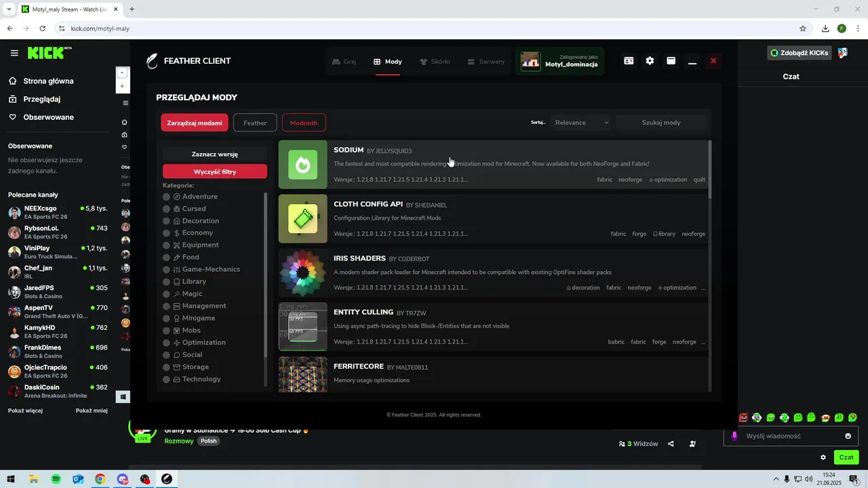Image resolution: width=868 pixels, height=488 pixels.
Task: Reload the page in the browser
Action: tap(42, 28)
